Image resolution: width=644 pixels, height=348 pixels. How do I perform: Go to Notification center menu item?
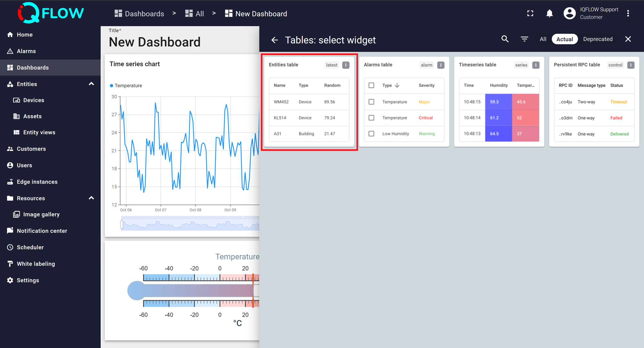(42, 231)
